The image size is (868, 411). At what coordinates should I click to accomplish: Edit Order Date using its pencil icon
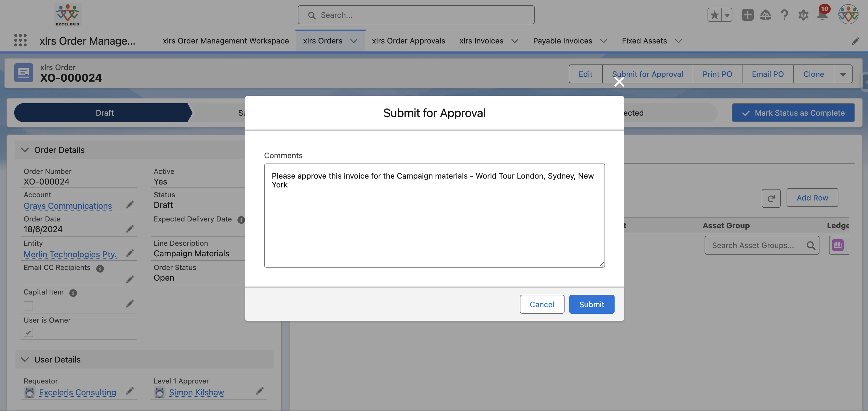(x=130, y=229)
